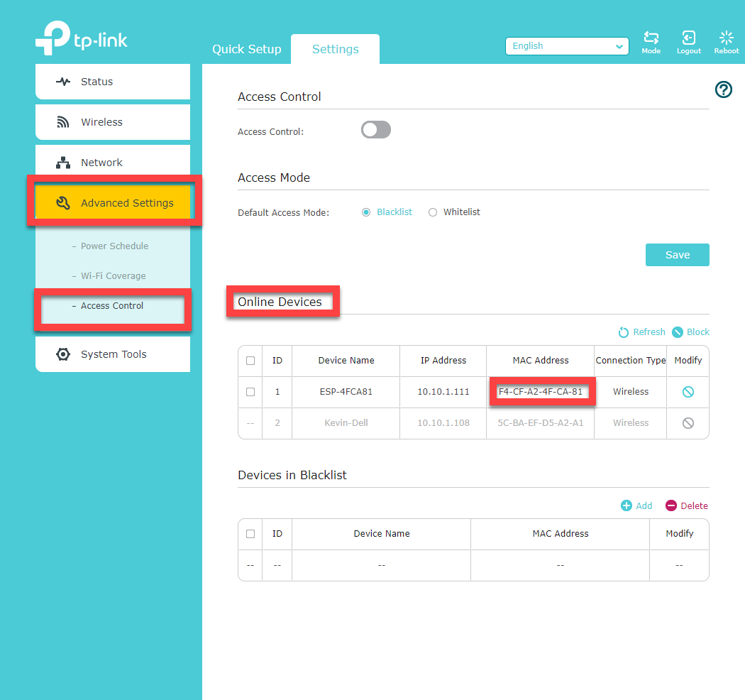Click the Delete minus icon

[671, 505]
